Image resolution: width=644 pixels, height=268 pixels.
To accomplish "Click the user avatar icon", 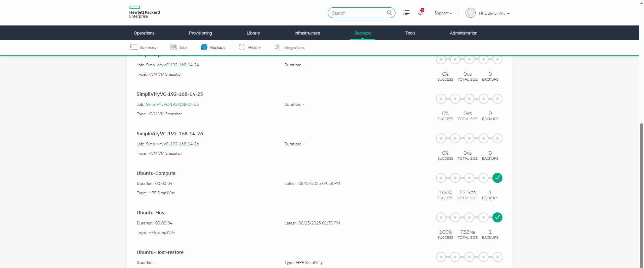I will pyautogui.click(x=470, y=13).
